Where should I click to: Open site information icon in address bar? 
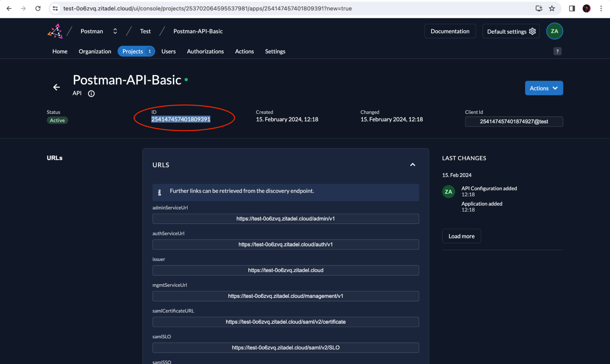pos(55,9)
